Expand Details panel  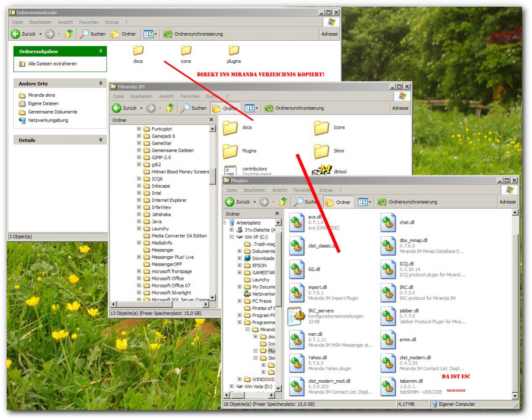coord(101,140)
